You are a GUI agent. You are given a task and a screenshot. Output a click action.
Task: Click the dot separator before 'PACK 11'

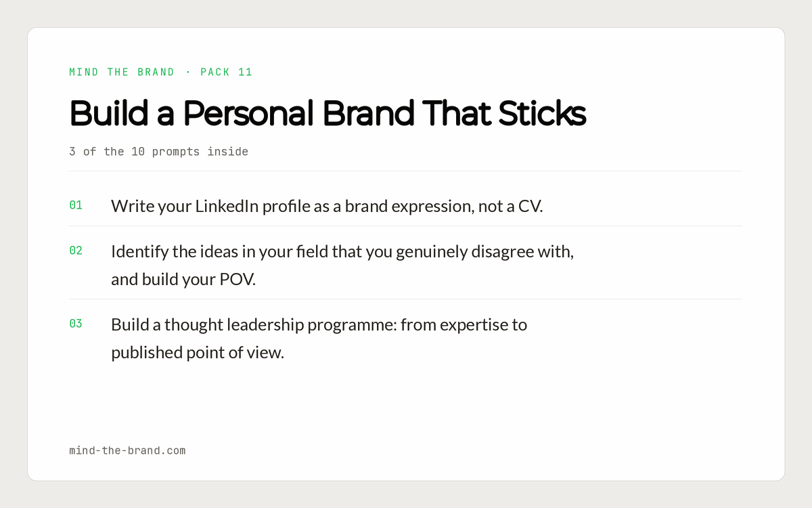coord(188,72)
